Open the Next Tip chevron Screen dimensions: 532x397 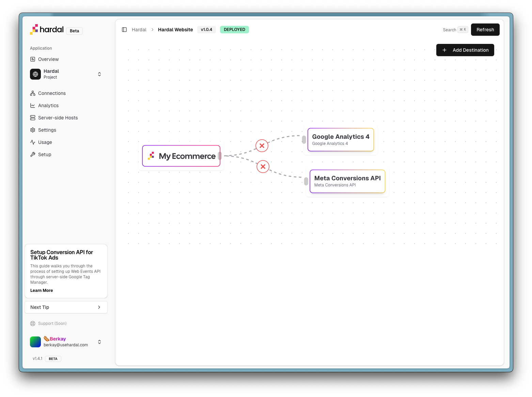pyautogui.click(x=99, y=307)
